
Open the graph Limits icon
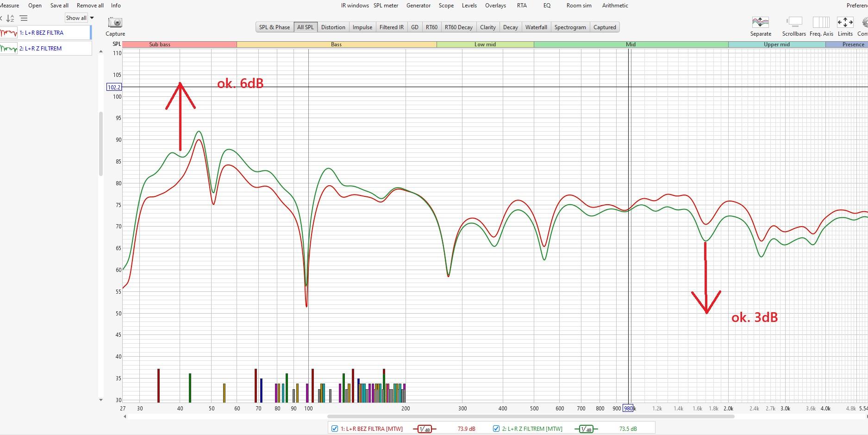845,22
